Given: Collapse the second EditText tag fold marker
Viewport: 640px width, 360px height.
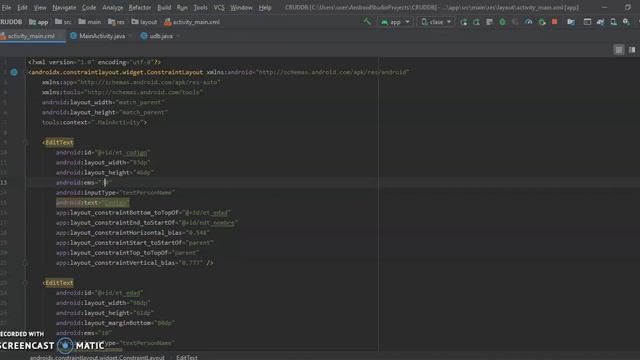Looking at the screenshot, I should point(25,283).
